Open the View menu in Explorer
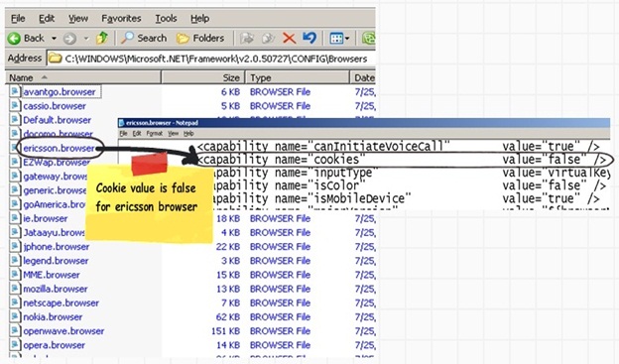The width and height of the screenshot is (619, 364). 78,18
